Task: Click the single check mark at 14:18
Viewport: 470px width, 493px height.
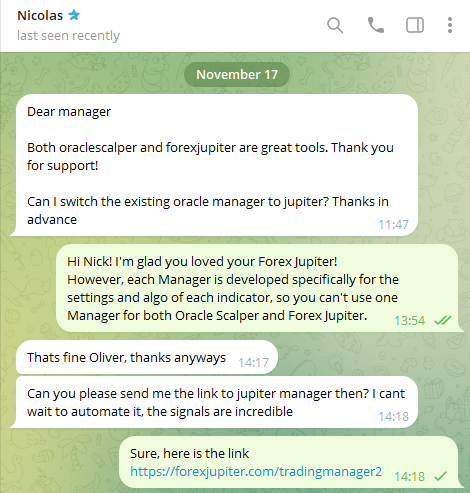Action: pos(440,476)
